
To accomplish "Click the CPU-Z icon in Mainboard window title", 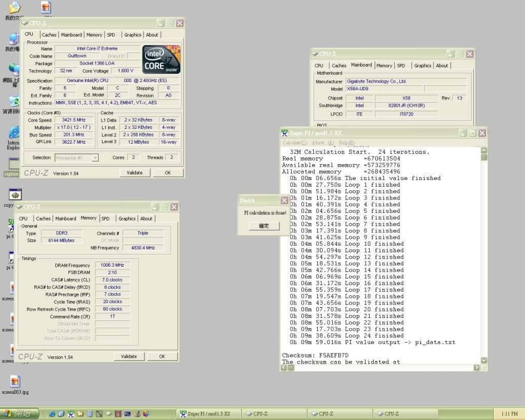I will point(314,53).
